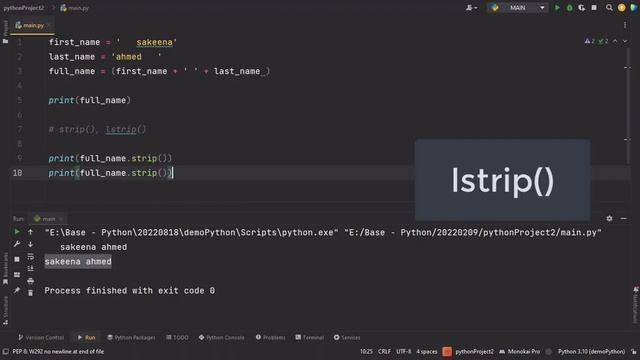640x360 pixels.
Task: Open the code-with-me user dropdown
Action: pyautogui.click(x=471, y=7)
